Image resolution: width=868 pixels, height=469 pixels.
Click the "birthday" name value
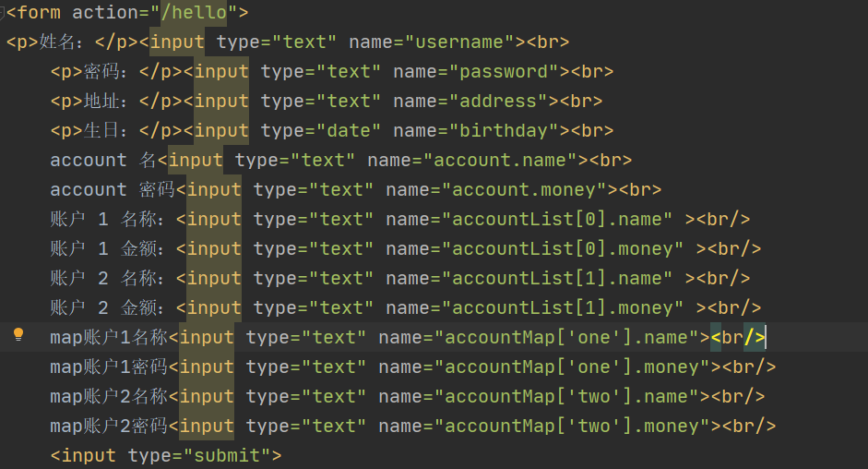(x=504, y=131)
